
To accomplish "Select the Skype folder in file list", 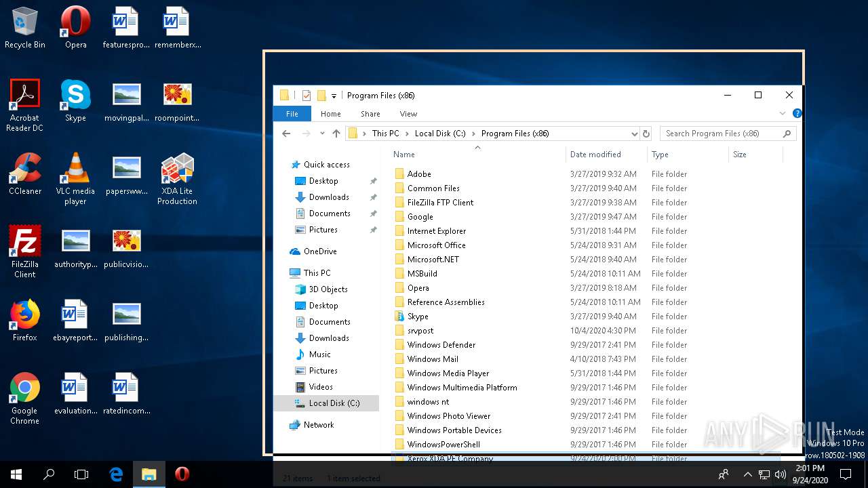I will [x=418, y=317].
